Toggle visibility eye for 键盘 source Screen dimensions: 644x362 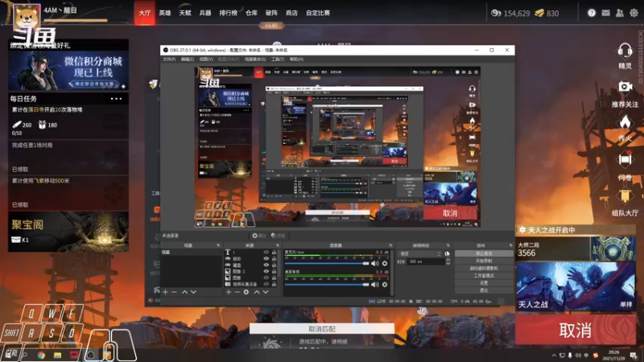click(x=266, y=265)
